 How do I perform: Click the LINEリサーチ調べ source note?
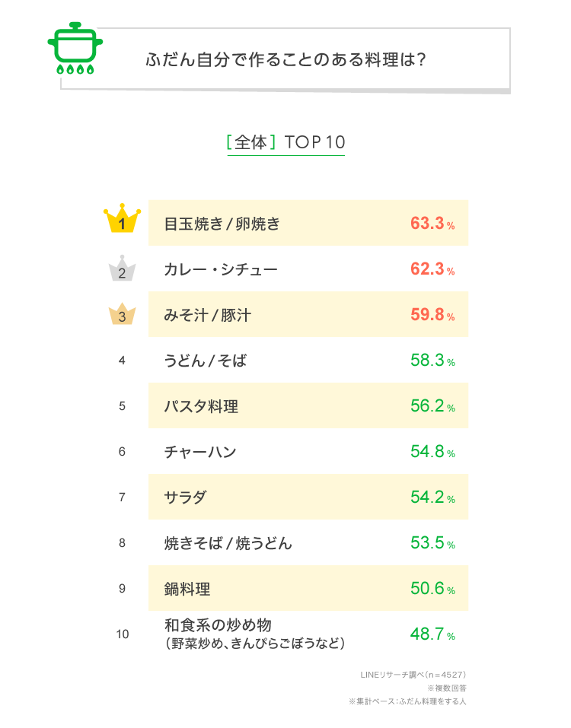pos(413,675)
